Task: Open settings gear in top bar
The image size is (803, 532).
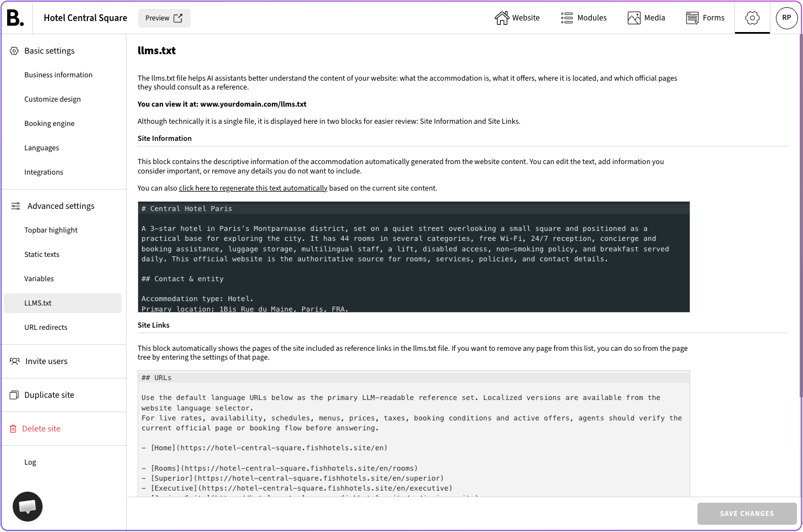Action: [752, 18]
